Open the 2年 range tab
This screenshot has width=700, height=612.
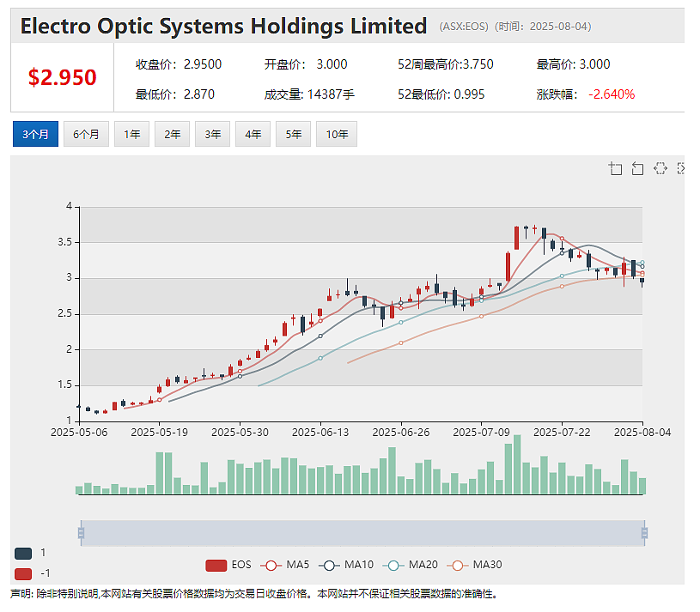point(173,134)
